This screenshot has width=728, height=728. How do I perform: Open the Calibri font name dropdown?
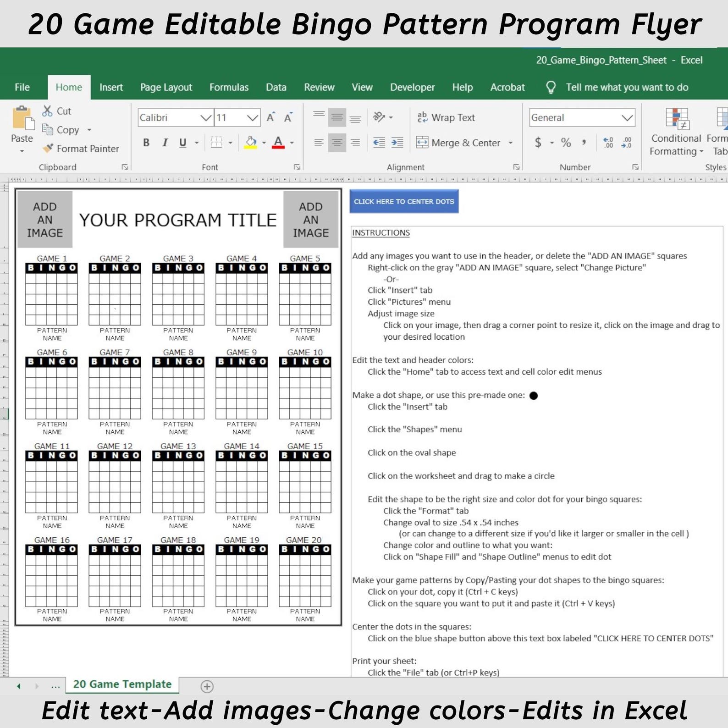[206, 118]
